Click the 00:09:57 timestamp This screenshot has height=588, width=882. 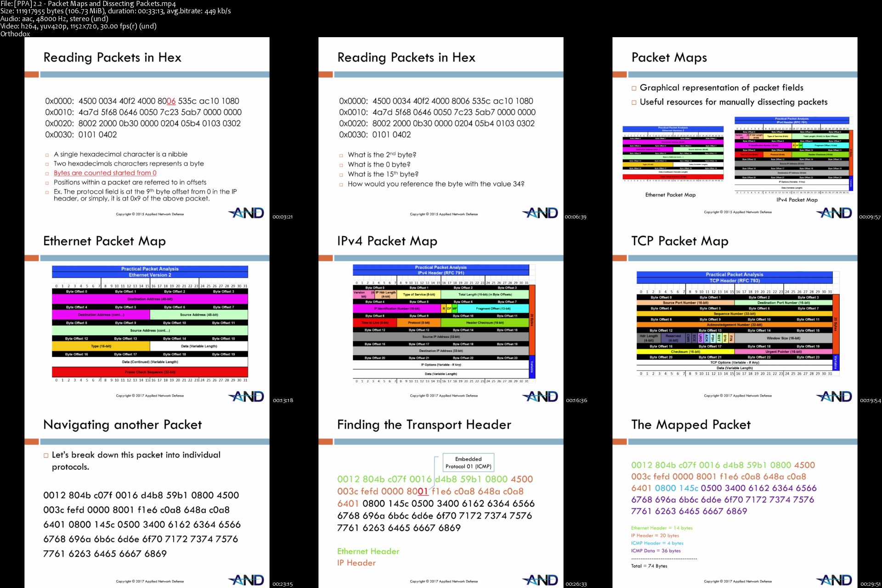click(x=870, y=217)
